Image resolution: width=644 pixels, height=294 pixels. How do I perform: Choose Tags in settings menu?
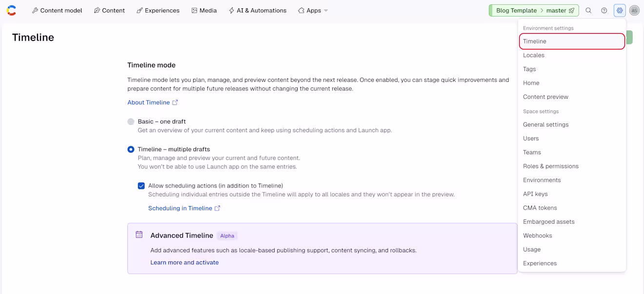572,69
